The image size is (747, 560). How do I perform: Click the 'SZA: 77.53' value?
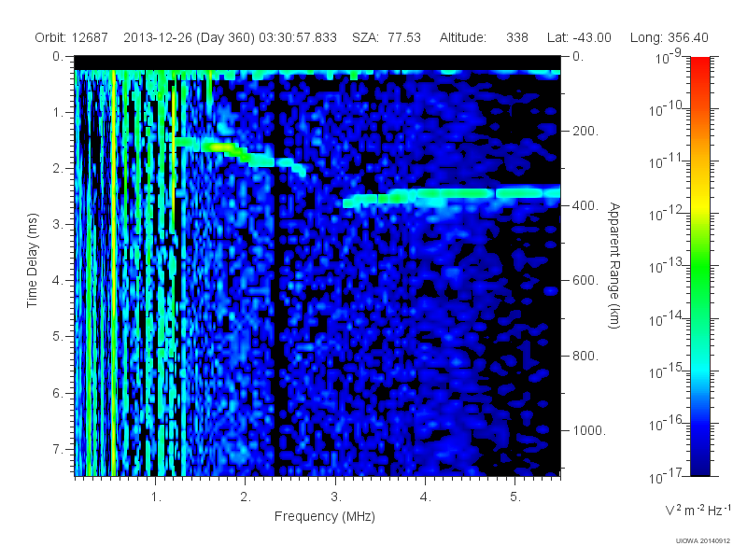(387, 37)
